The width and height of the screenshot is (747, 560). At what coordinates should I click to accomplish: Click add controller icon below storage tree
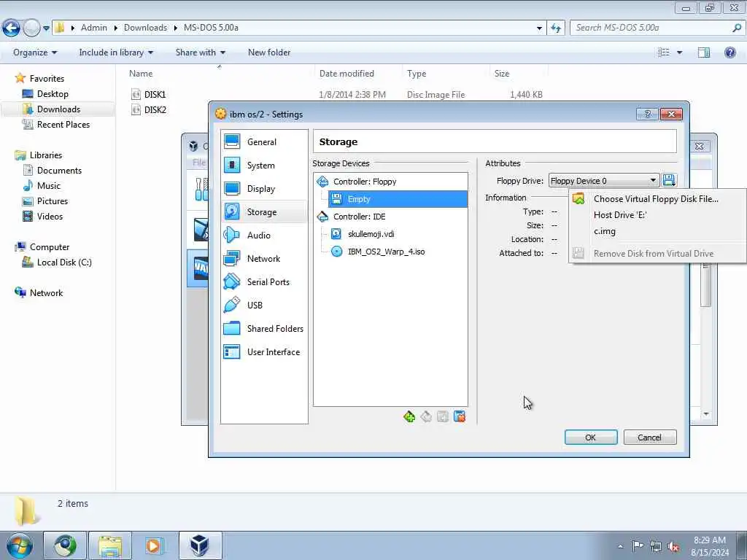click(409, 417)
